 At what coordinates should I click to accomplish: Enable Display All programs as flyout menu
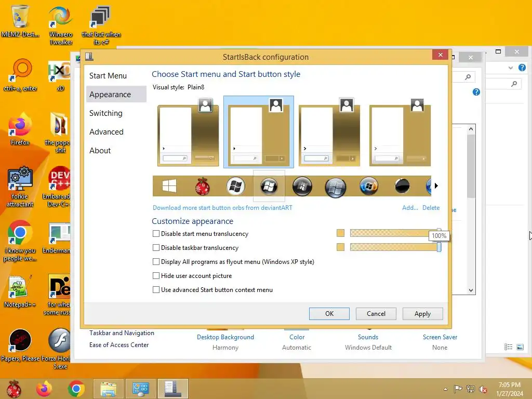click(156, 262)
